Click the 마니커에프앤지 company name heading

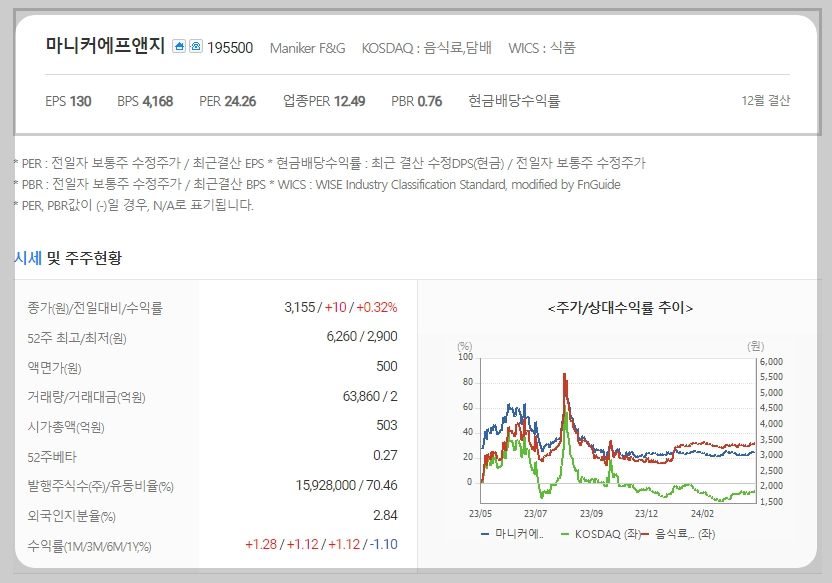105,46
